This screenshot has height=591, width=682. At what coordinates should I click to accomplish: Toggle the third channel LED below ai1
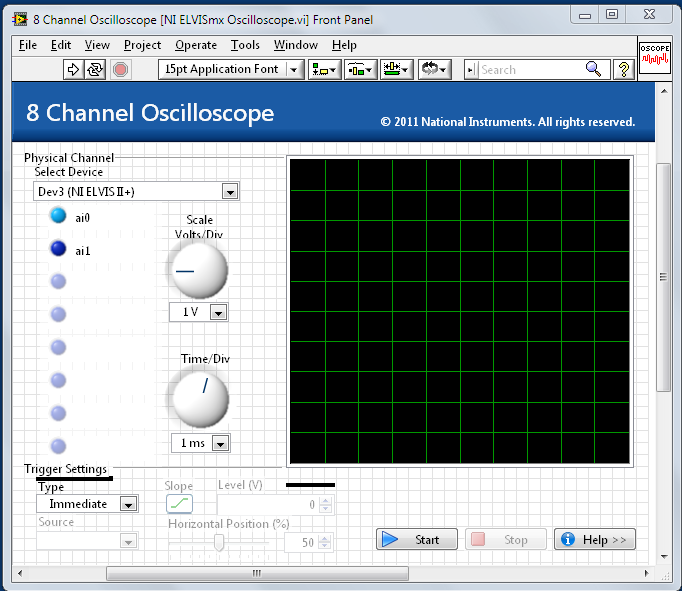tap(58, 281)
